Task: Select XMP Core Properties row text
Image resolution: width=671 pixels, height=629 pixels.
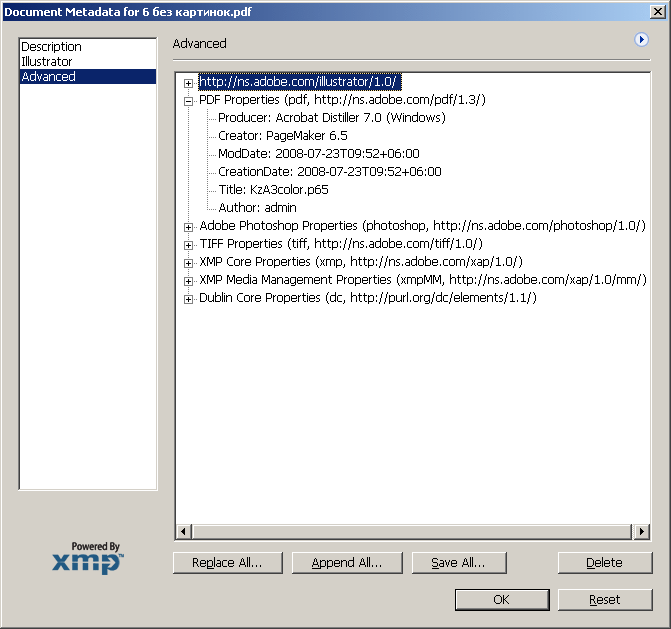Action: click(361, 261)
